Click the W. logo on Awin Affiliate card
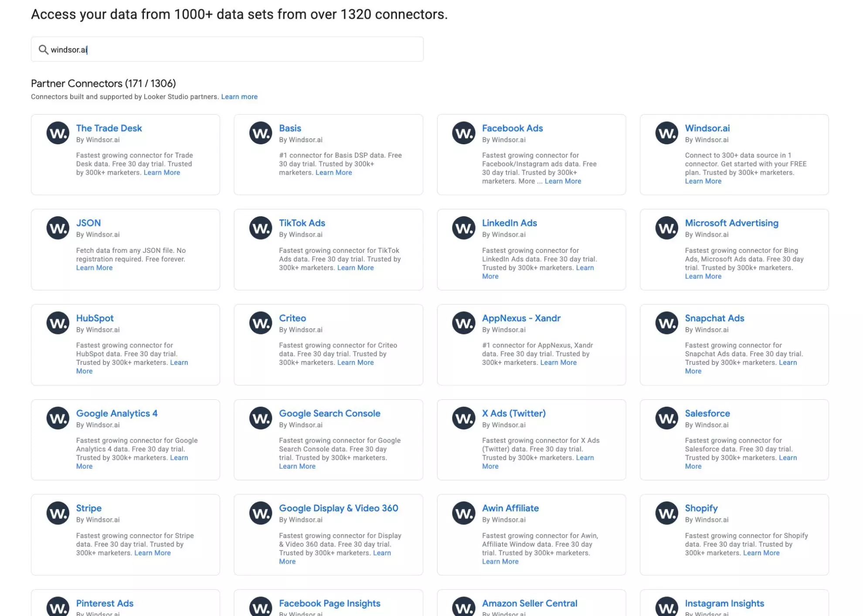The image size is (863, 616). click(x=464, y=513)
